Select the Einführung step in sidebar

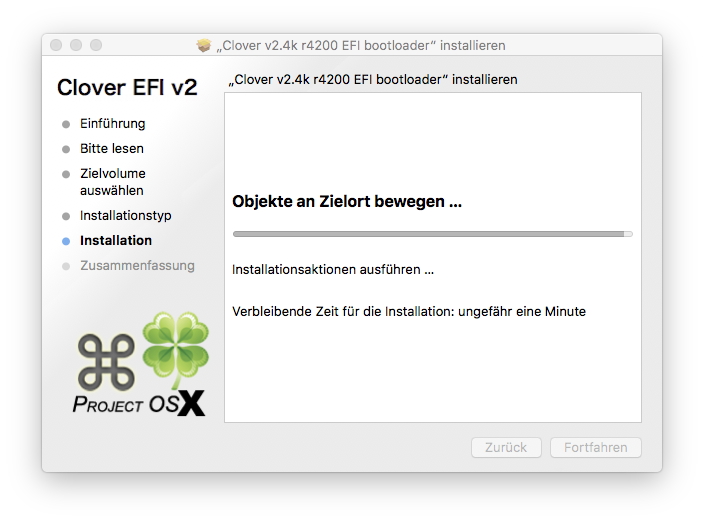click(113, 123)
